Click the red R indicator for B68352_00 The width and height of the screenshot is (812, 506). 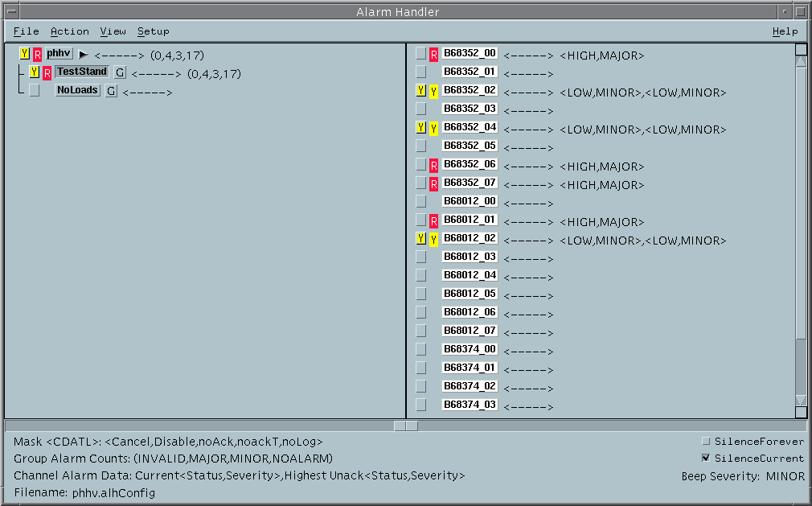pos(434,55)
